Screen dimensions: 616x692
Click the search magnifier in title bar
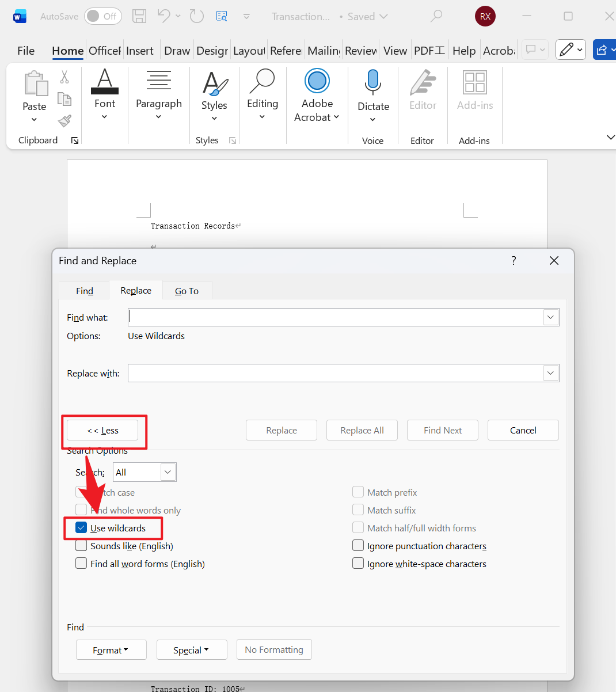pos(436,16)
